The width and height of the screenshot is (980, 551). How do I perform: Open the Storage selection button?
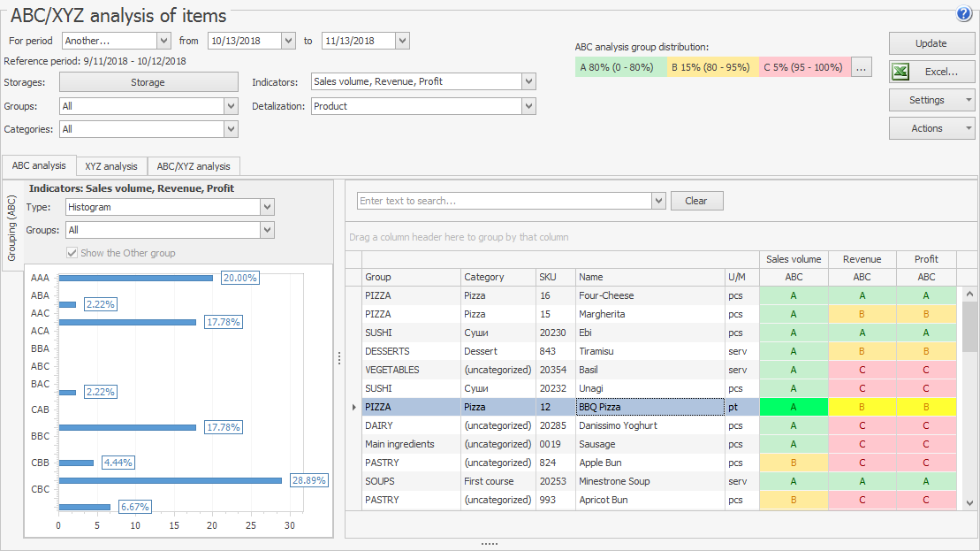[148, 82]
